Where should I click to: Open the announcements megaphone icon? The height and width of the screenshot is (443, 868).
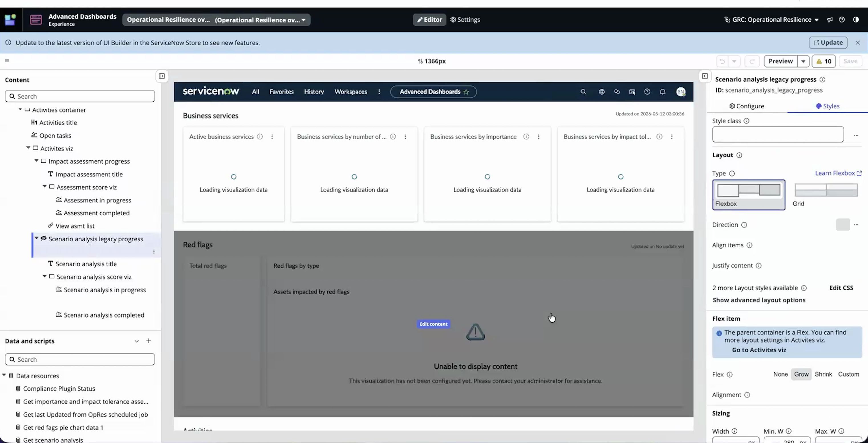tap(830, 20)
